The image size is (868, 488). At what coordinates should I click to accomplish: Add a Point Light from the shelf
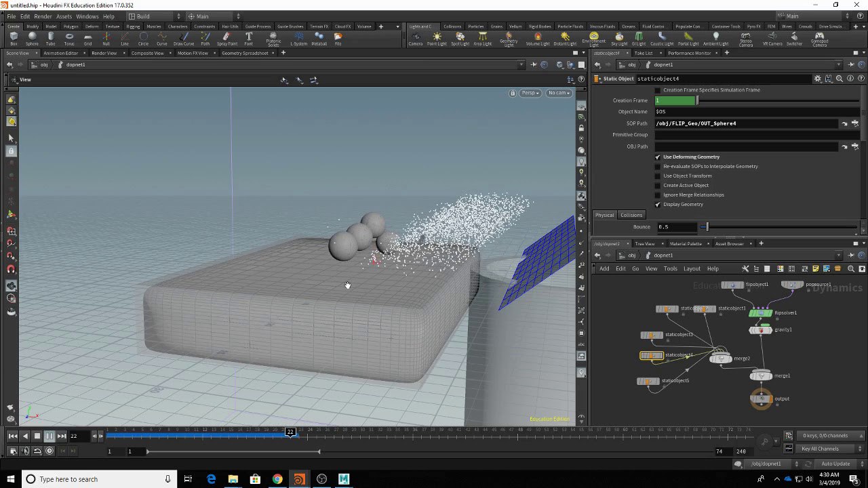coord(437,38)
